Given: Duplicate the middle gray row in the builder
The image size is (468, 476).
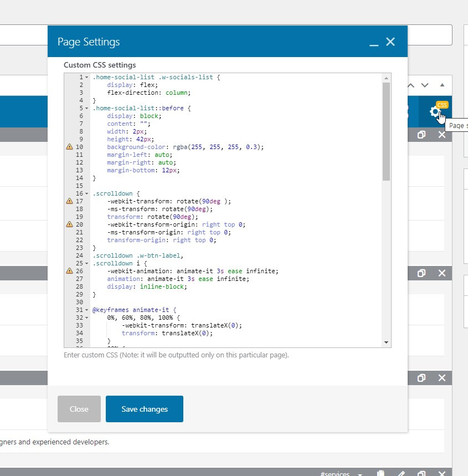Looking at the screenshot, I should coord(421,273).
